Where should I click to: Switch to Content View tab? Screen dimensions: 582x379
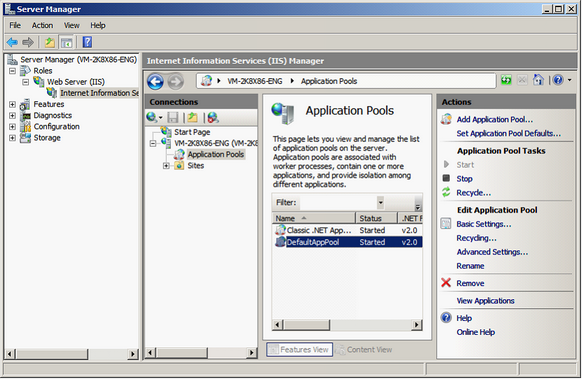pos(364,350)
